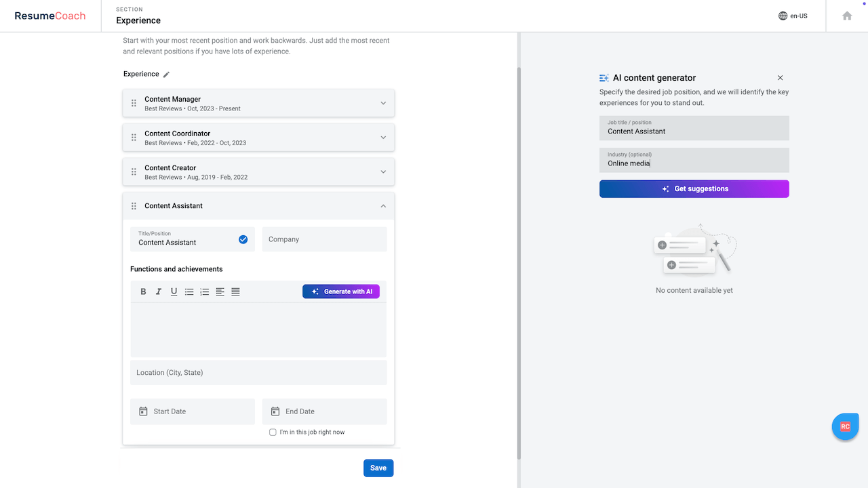Click the Company input field
This screenshot has height=488, width=868.
coord(324,239)
